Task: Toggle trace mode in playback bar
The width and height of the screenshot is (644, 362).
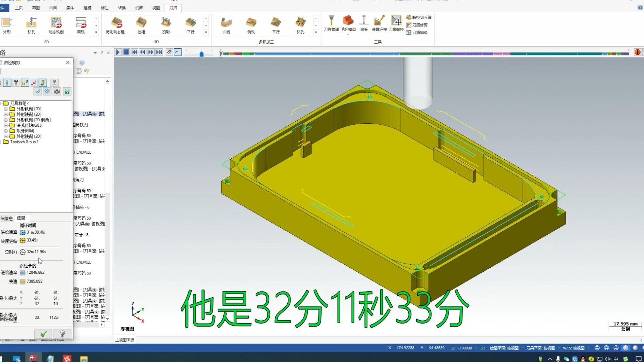Action: coord(169,52)
